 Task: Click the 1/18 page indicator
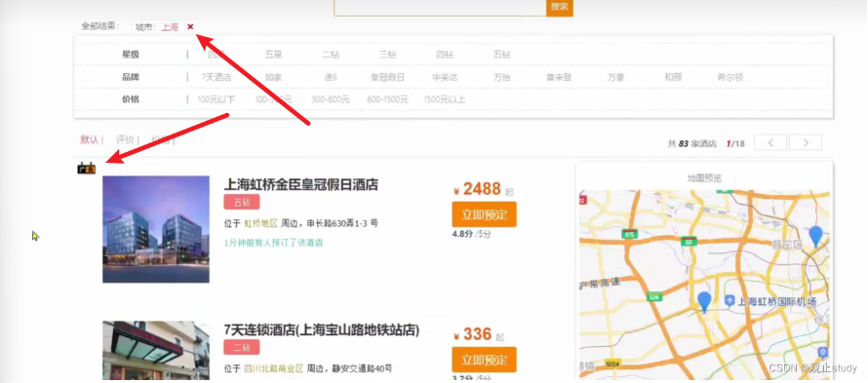[x=735, y=144]
